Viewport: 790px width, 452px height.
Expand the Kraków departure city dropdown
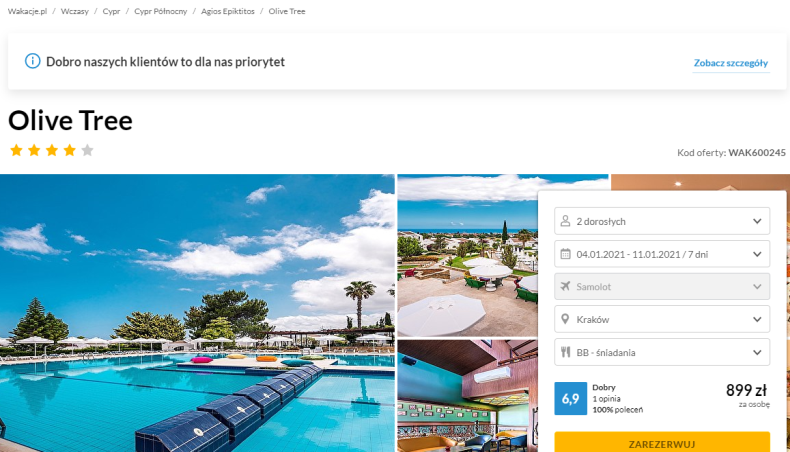(662, 319)
